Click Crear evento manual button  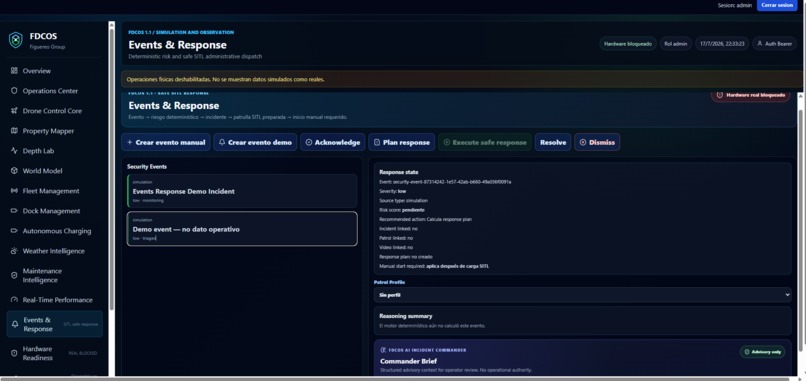click(x=166, y=142)
